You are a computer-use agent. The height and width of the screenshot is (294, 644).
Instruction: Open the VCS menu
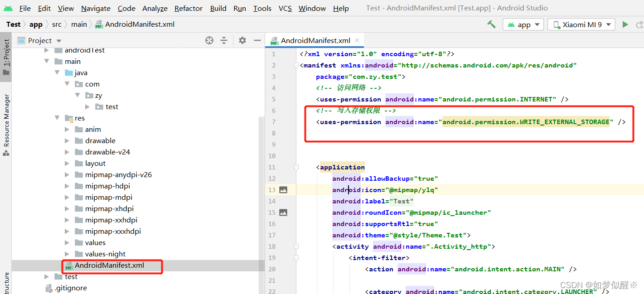tap(285, 8)
